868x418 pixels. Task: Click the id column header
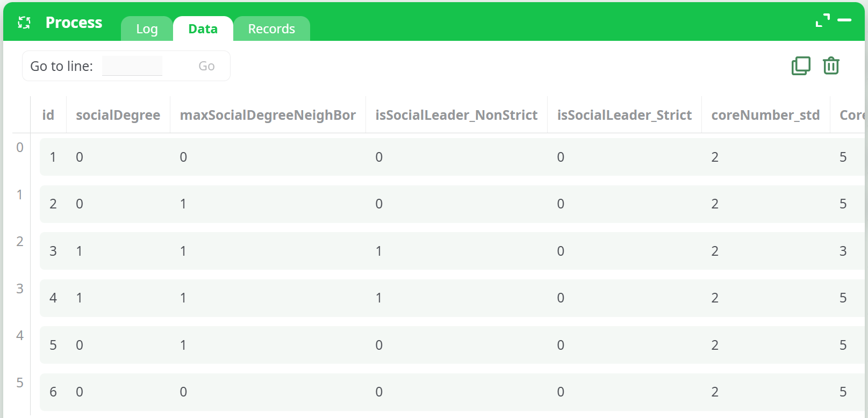[x=48, y=115]
